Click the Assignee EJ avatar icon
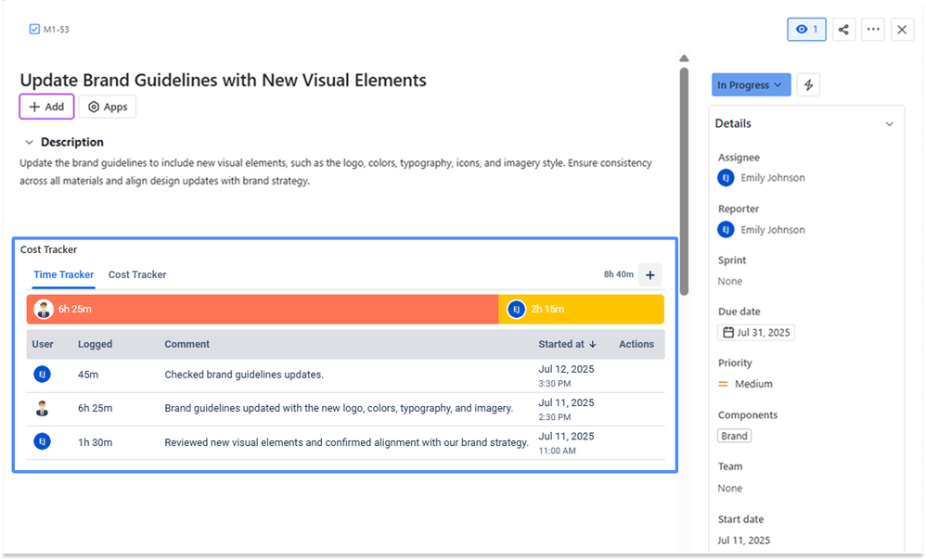Screen dimensions: 926x560 click(x=726, y=178)
